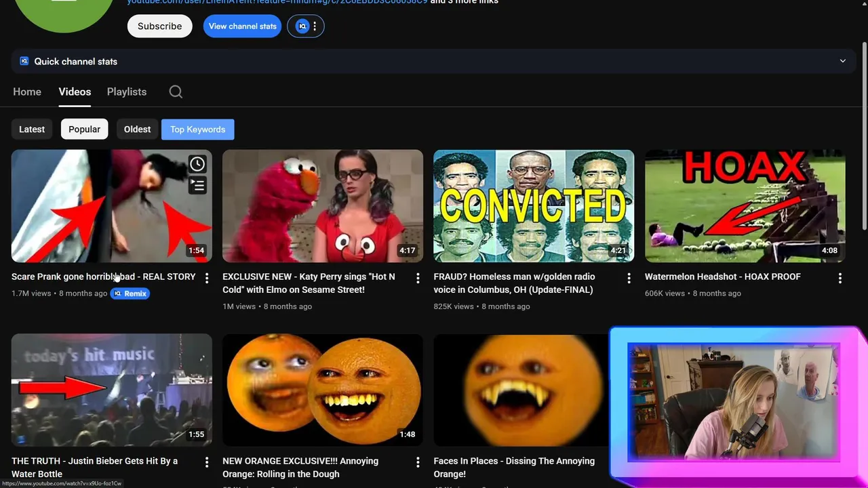
Task: Click the 'Quick channel stats' label
Action: pyautogui.click(x=76, y=61)
